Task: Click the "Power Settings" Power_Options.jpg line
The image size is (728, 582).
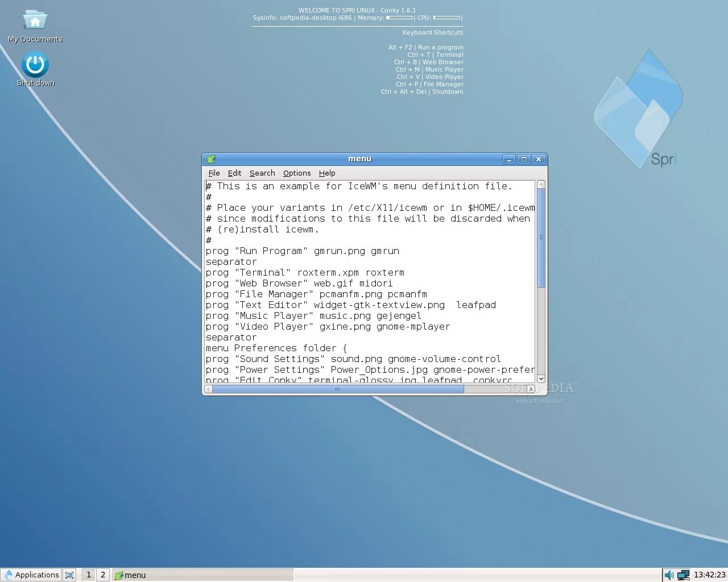Action: coord(370,370)
